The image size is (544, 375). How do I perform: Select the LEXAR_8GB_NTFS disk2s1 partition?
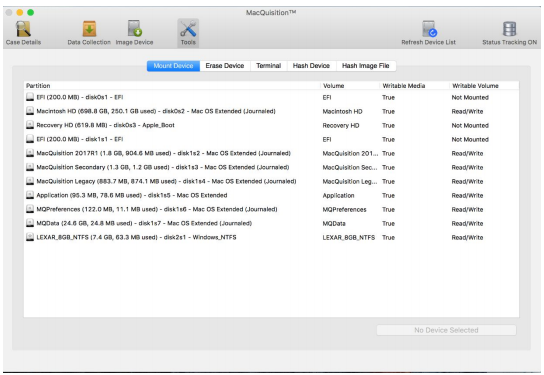[x=136, y=237]
